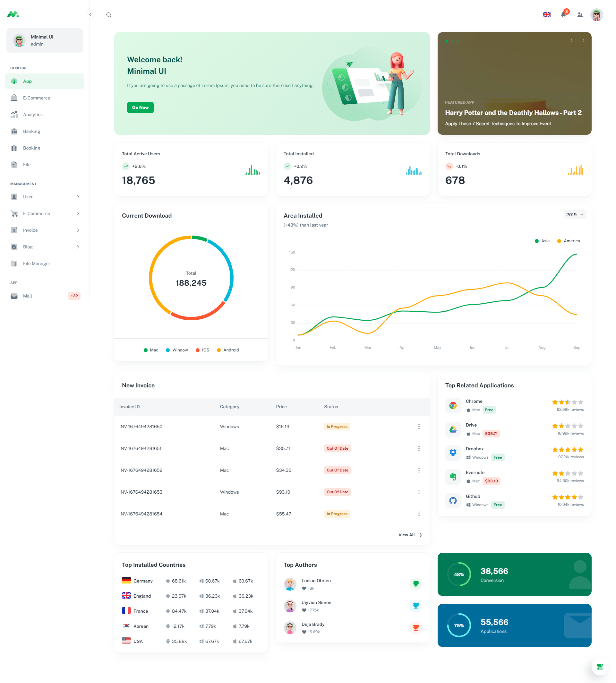
Task: Expand the E-Commerce management menu
Action: 45,213
